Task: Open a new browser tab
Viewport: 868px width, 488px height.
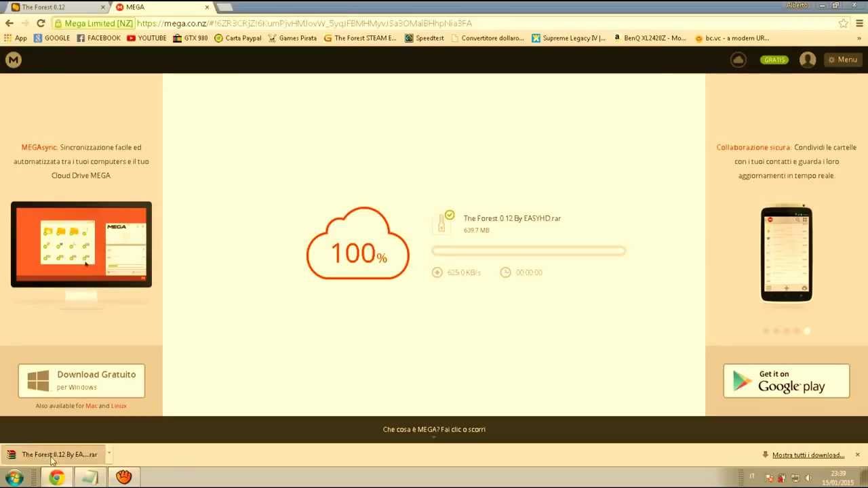Action: 224,7
